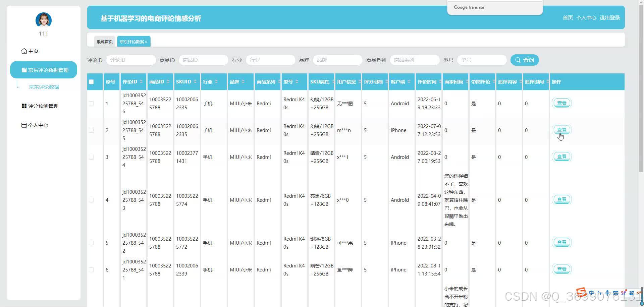The width and height of the screenshot is (644, 307).
Task: Click the Google Translate popup
Action: pyautogui.click(x=495, y=7)
